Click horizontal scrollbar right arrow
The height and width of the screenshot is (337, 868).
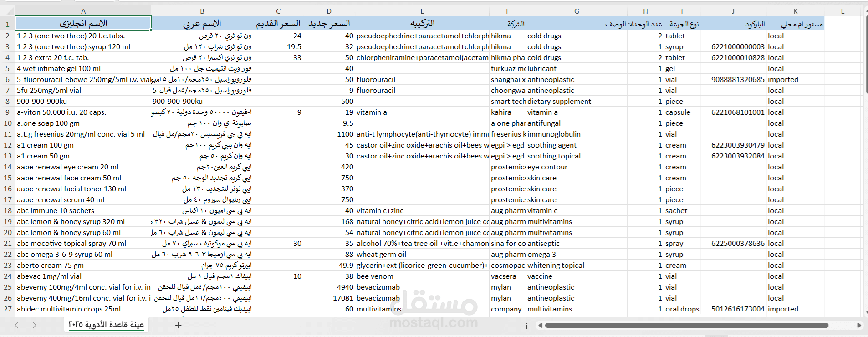[859, 326]
